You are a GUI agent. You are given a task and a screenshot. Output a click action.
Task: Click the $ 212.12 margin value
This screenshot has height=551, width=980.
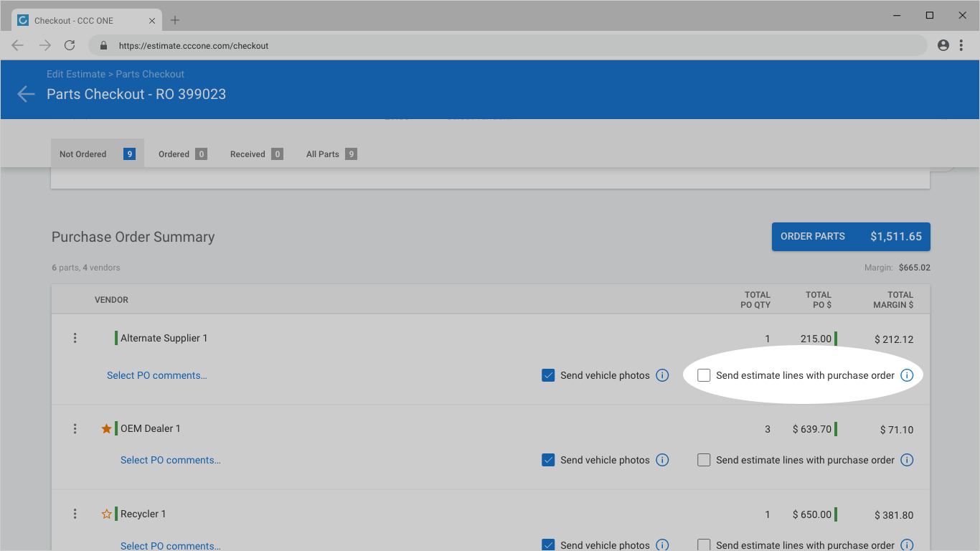click(x=894, y=339)
